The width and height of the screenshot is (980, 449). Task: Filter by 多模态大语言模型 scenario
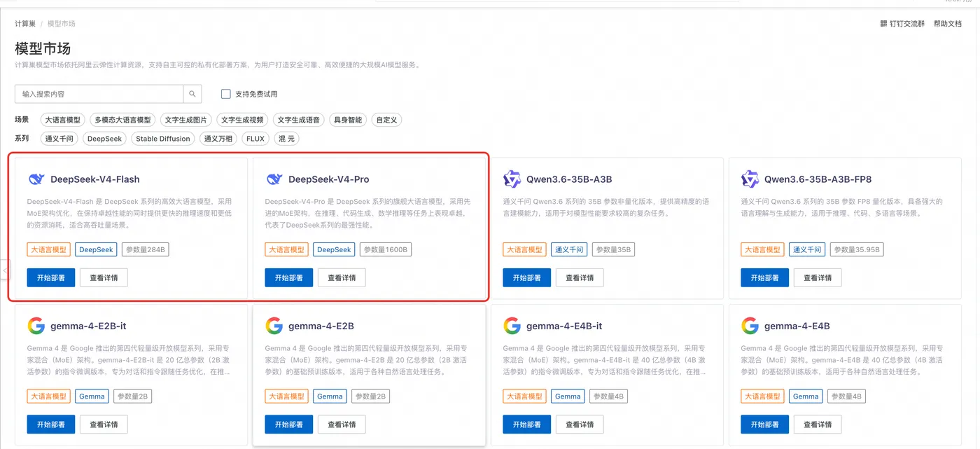(122, 120)
